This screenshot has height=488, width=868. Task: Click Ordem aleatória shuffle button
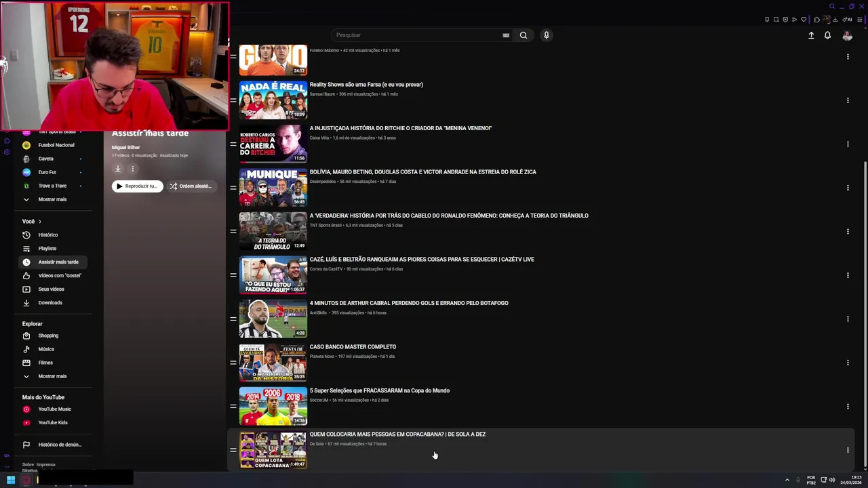click(191, 186)
